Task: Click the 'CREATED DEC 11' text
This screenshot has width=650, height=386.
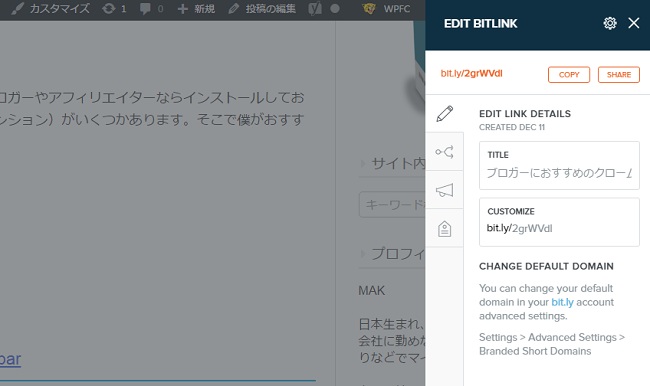Action: [512, 127]
